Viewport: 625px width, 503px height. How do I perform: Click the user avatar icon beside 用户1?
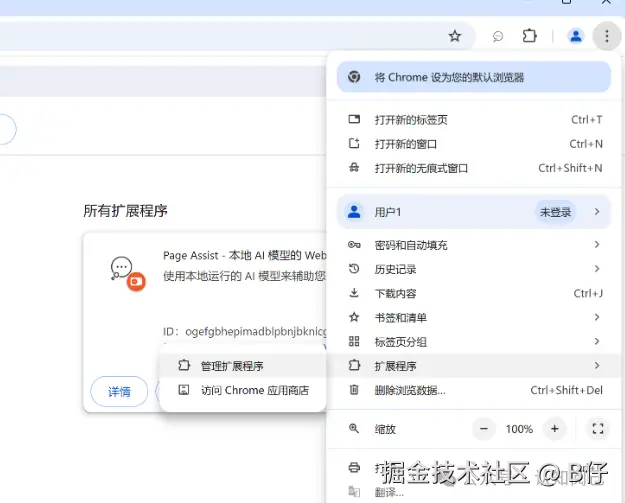(x=354, y=211)
